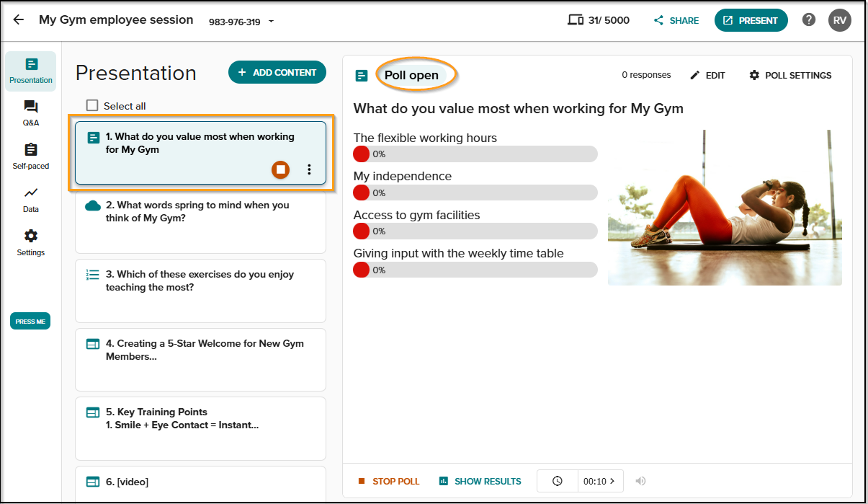
Task: Click the slide icon on item 6
Action: (x=93, y=482)
